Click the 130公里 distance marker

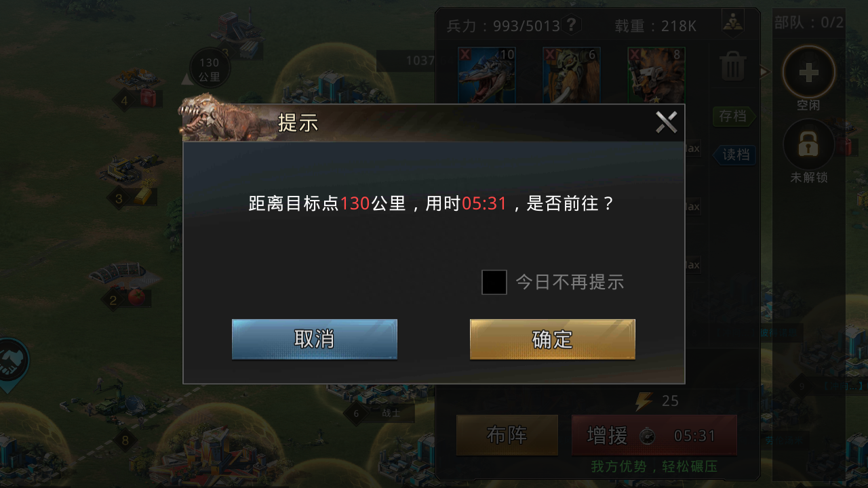210,68
